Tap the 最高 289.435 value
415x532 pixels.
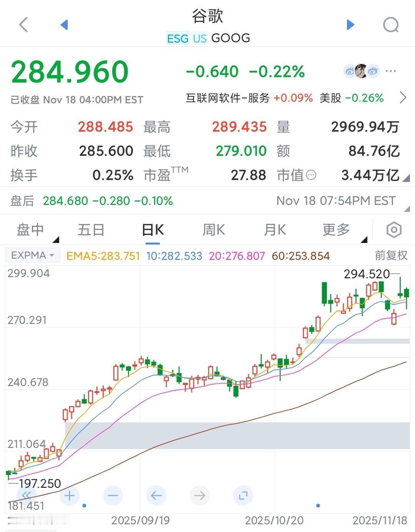pyautogui.click(x=239, y=127)
